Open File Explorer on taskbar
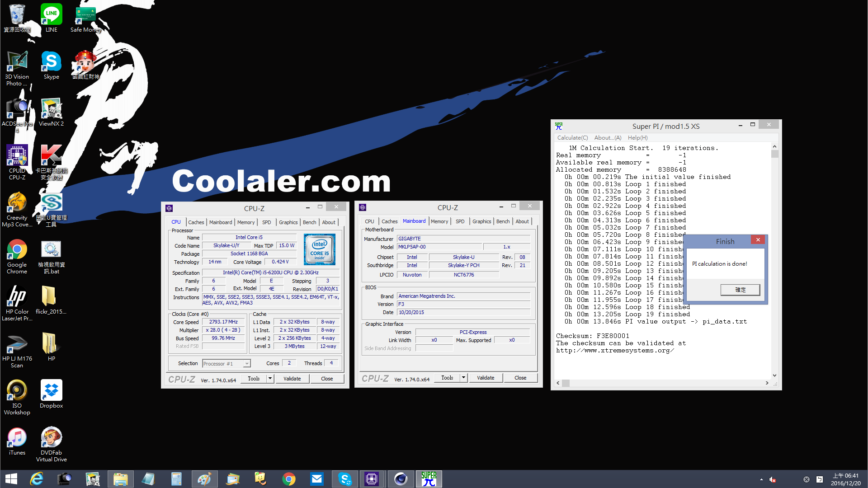 (x=121, y=479)
